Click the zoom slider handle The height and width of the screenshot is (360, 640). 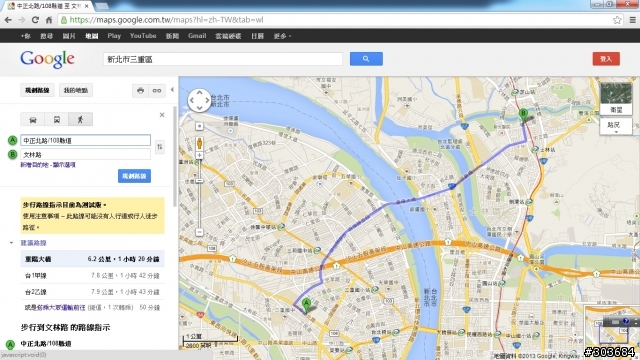[200, 180]
